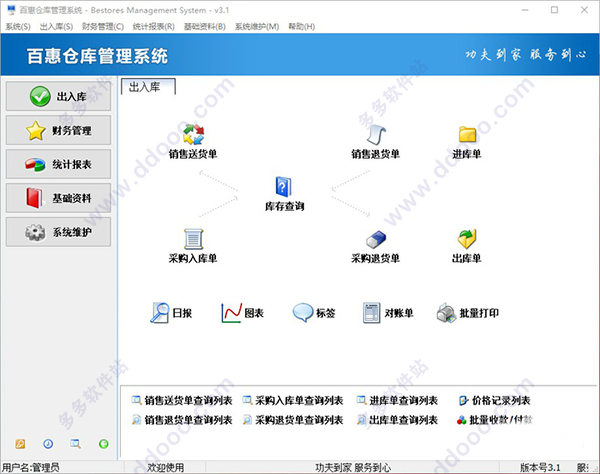600x474 pixels.
Task: Open the 库存查询 book icon
Action: (x=284, y=187)
